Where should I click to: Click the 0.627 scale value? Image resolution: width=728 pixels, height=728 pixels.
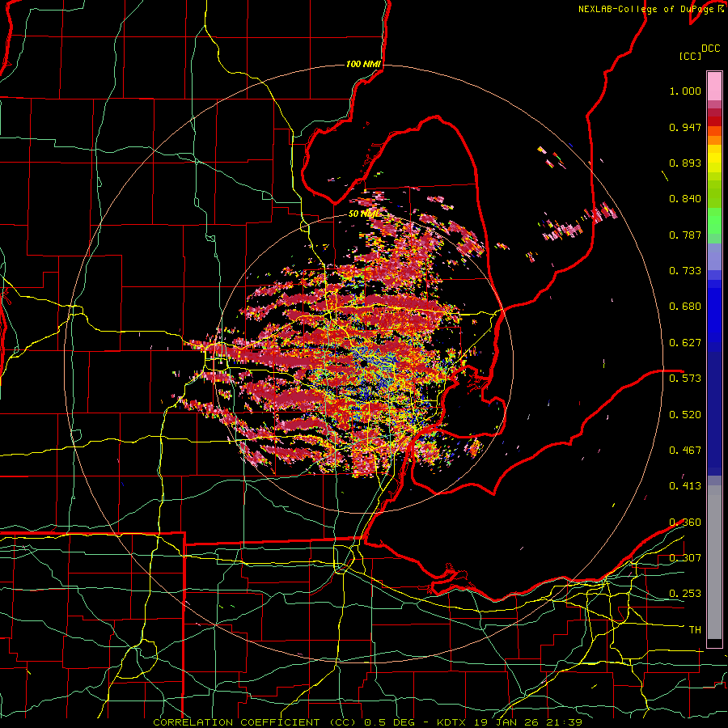pyautogui.click(x=685, y=343)
